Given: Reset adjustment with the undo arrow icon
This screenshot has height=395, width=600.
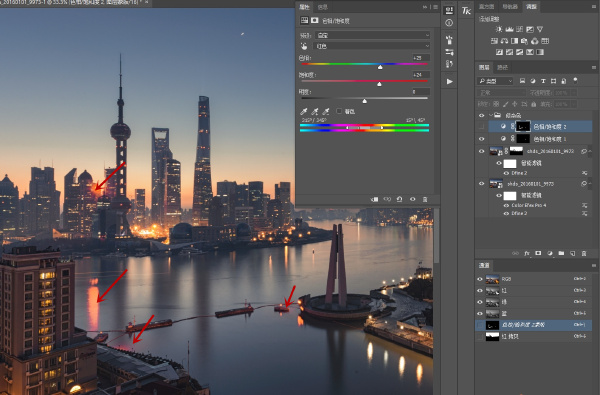Looking at the screenshot, I should click(x=399, y=199).
